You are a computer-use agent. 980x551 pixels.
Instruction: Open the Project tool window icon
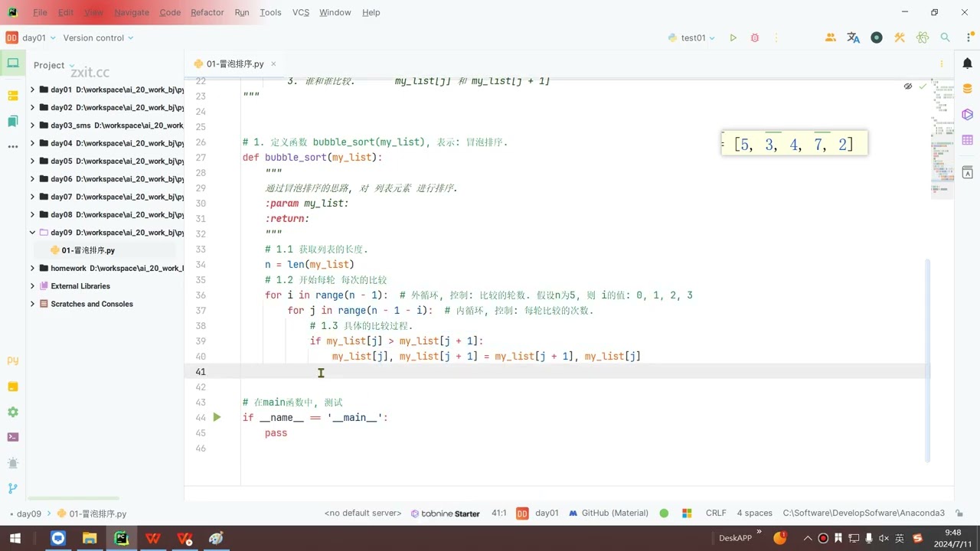[x=12, y=64]
